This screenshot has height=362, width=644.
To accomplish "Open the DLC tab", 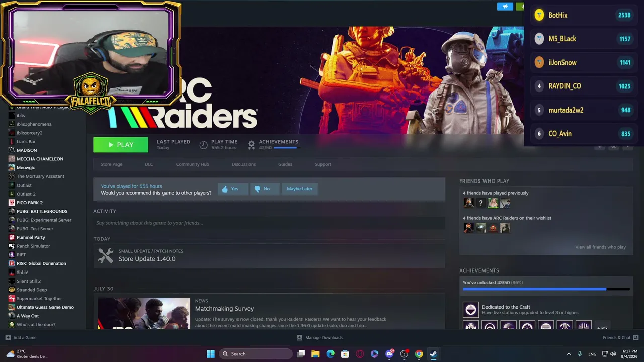I will pos(149,164).
